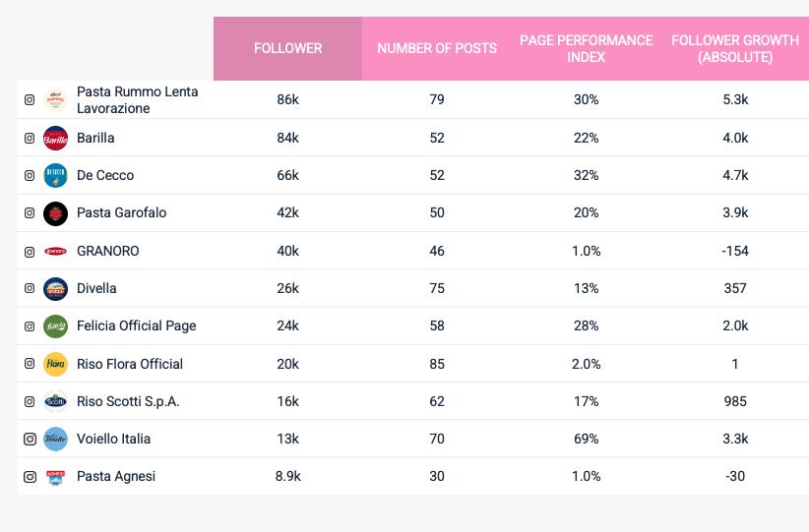Click Voiello Italia's 69% performance index value
Image resolution: width=809 pixels, height=532 pixels.
pyautogui.click(x=586, y=440)
